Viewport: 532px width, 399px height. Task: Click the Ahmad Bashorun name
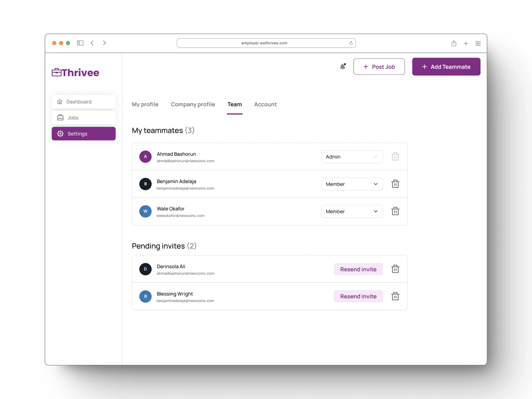(x=176, y=154)
